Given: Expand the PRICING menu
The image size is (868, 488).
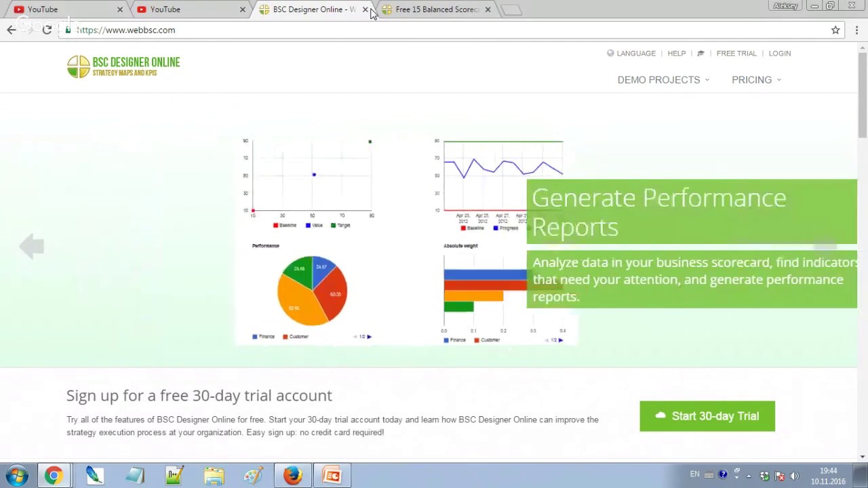Looking at the screenshot, I should click(x=756, y=80).
